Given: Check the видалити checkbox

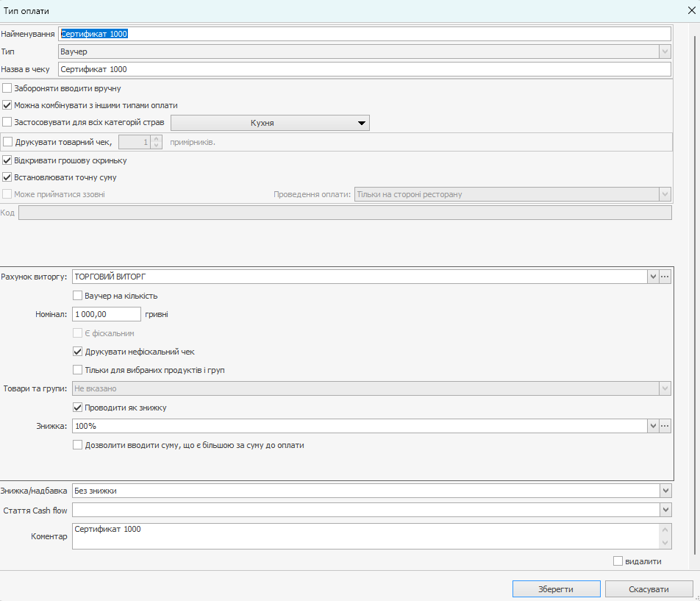Looking at the screenshot, I should [x=618, y=561].
